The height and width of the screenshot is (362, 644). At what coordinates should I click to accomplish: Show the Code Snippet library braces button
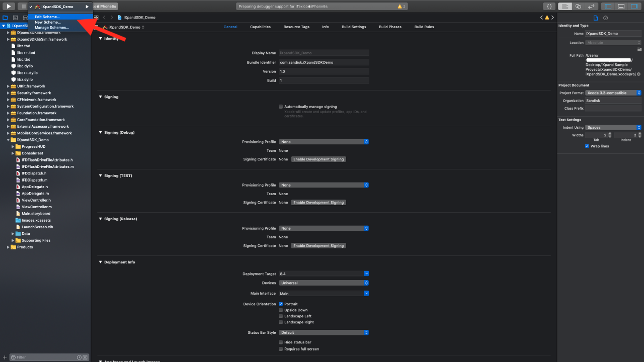coord(549,7)
